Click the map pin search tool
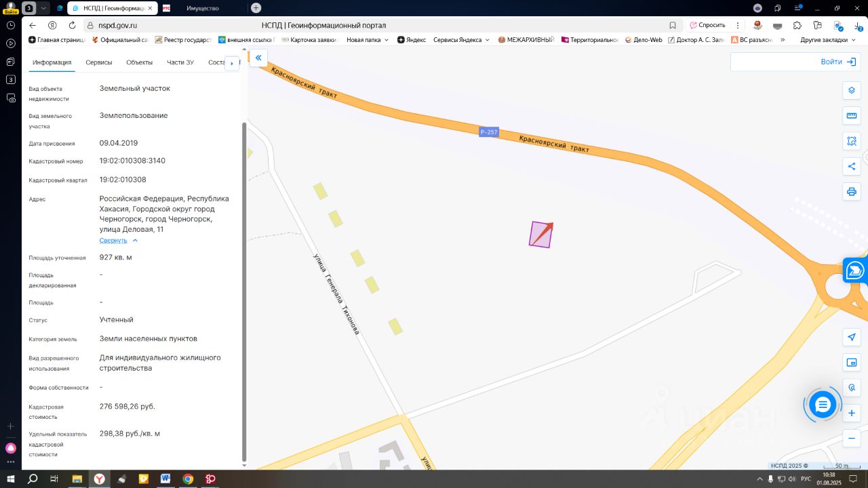Screen dimensions: 868x488 coord(852,388)
